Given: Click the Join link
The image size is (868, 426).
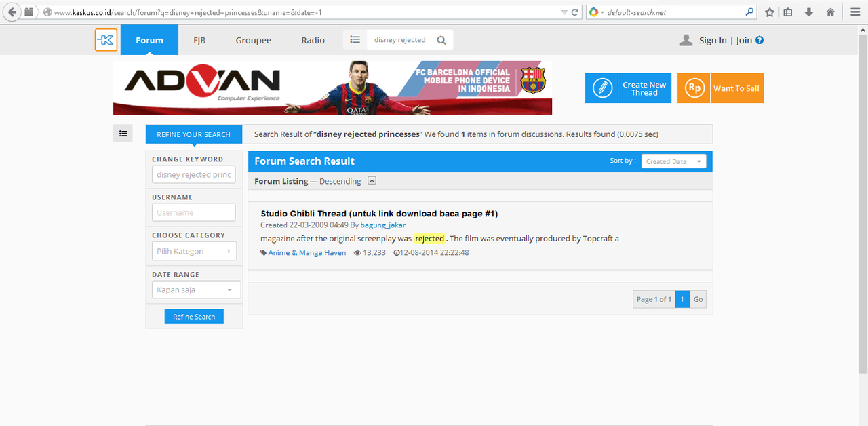Looking at the screenshot, I should 744,41.
